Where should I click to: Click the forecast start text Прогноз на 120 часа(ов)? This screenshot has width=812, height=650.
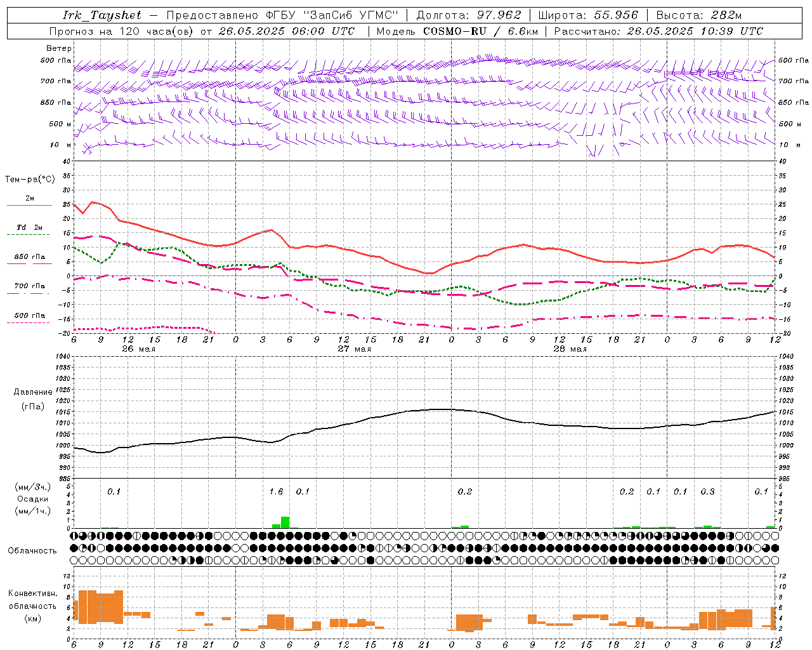pos(122,31)
